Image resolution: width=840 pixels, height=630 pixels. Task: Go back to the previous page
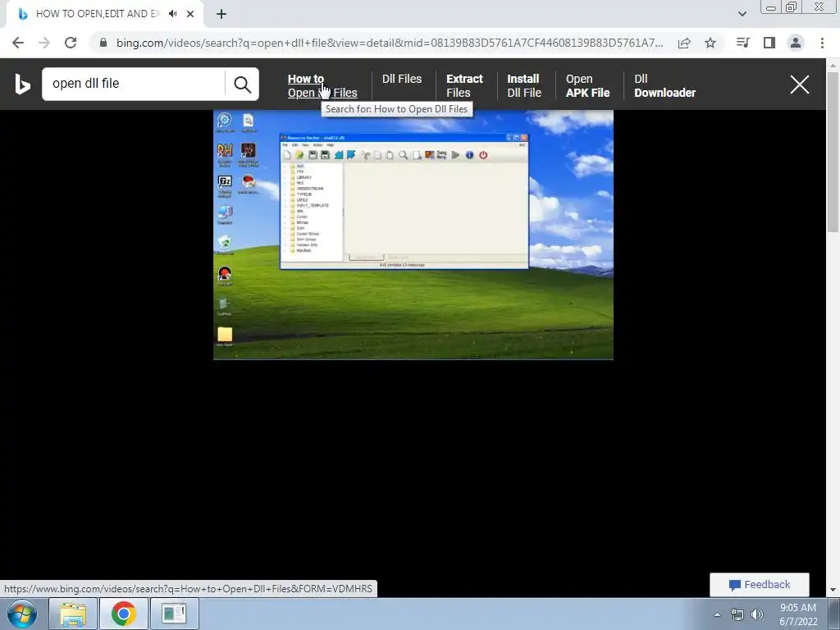[x=18, y=43]
